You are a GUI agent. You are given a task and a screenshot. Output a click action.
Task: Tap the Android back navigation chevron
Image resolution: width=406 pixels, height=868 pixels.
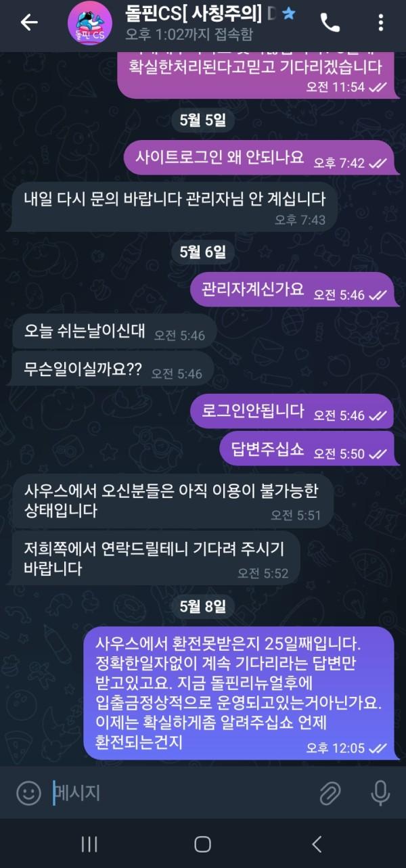click(316, 844)
